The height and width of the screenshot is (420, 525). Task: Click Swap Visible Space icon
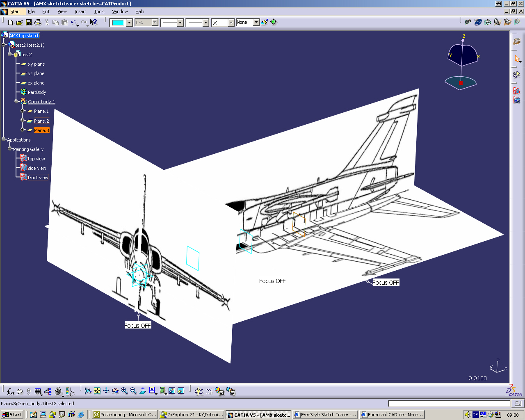(181, 391)
